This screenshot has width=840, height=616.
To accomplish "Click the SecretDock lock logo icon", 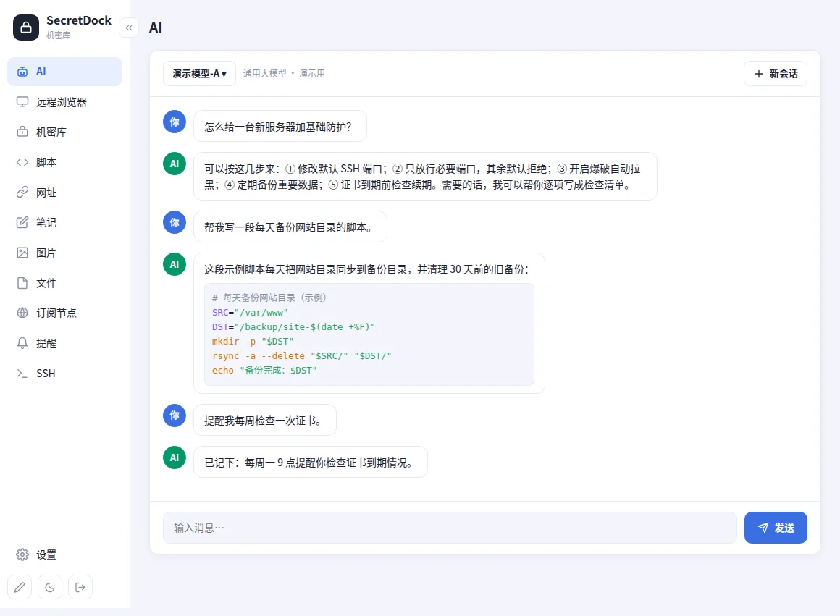I will point(26,28).
